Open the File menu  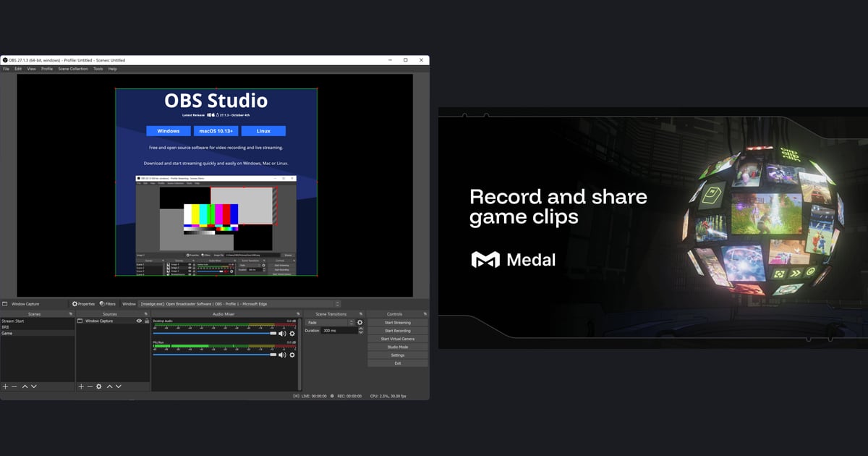(x=6, y=69)
